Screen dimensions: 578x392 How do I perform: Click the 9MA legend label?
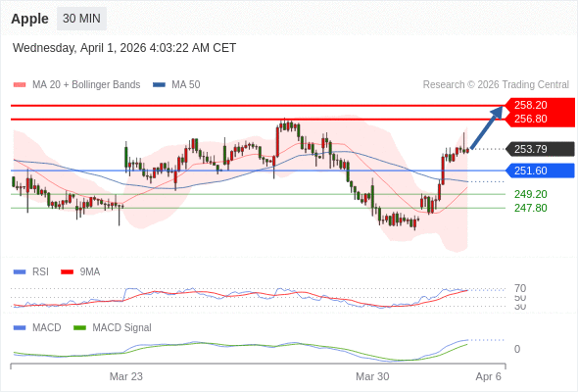90,272
